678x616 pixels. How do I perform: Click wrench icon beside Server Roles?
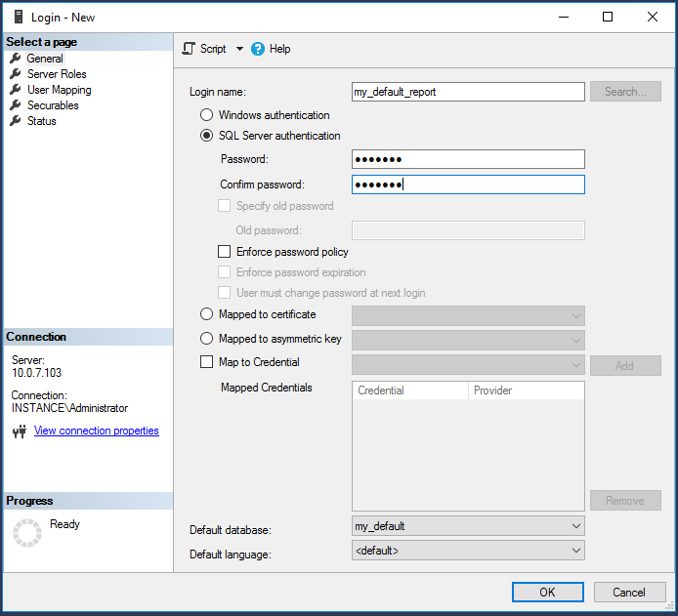[15, 74]
